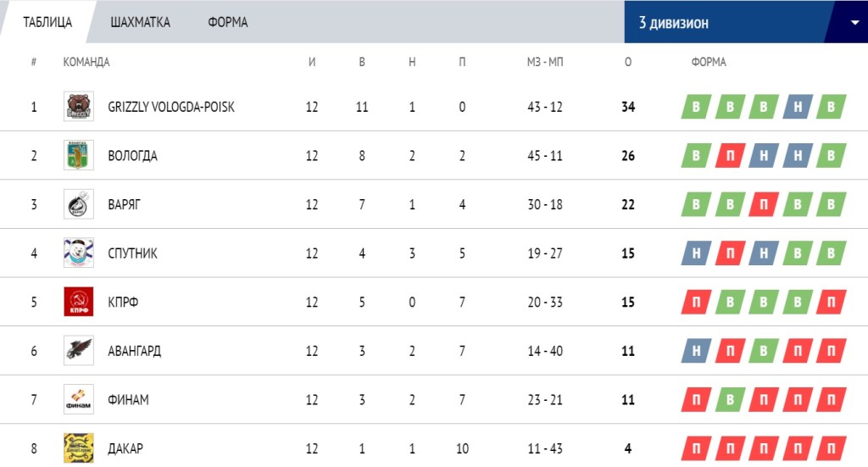Click the Вологда team crest icon

pos(79,155)
